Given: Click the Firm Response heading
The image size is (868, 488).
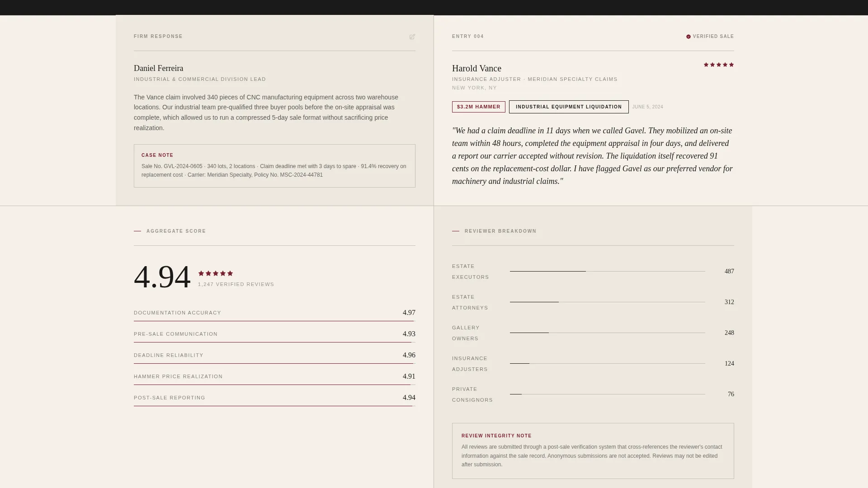Looking at the screenshot, I should pos(158,37).
